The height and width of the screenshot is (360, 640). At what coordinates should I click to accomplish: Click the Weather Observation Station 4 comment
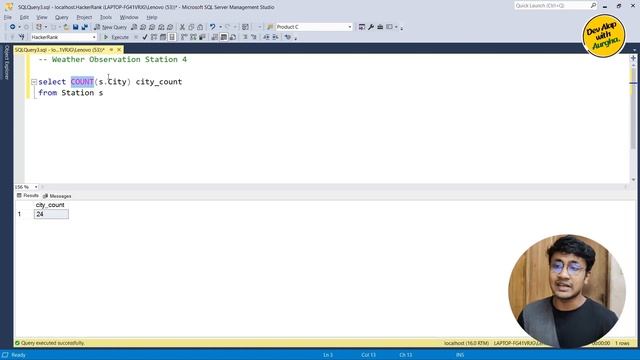pos(113,60)
